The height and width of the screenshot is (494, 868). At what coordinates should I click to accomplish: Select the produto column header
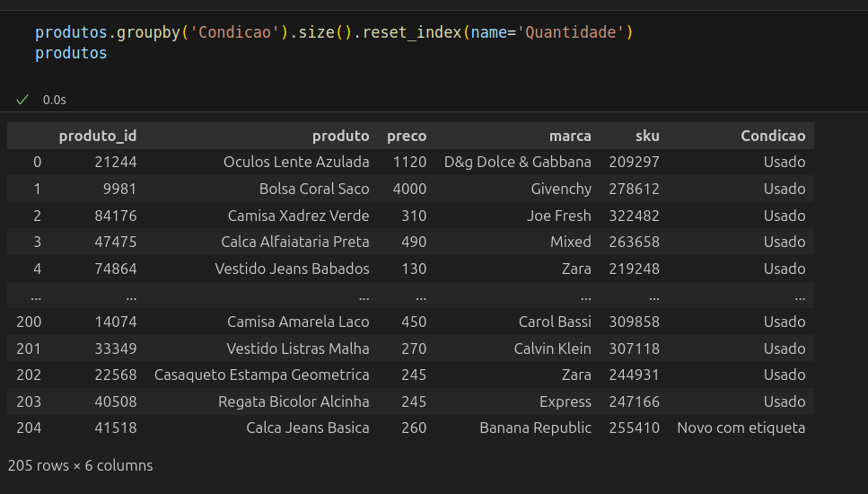tap(340, 136)
